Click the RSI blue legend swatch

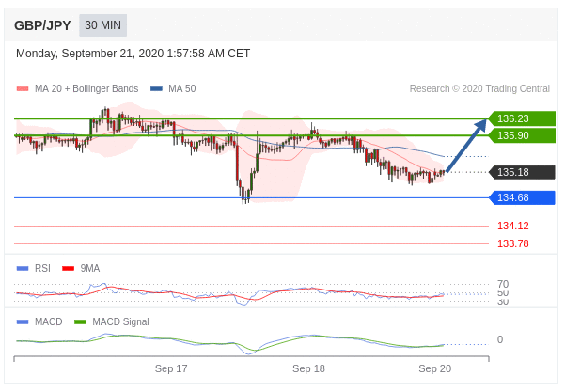[23, 269]
